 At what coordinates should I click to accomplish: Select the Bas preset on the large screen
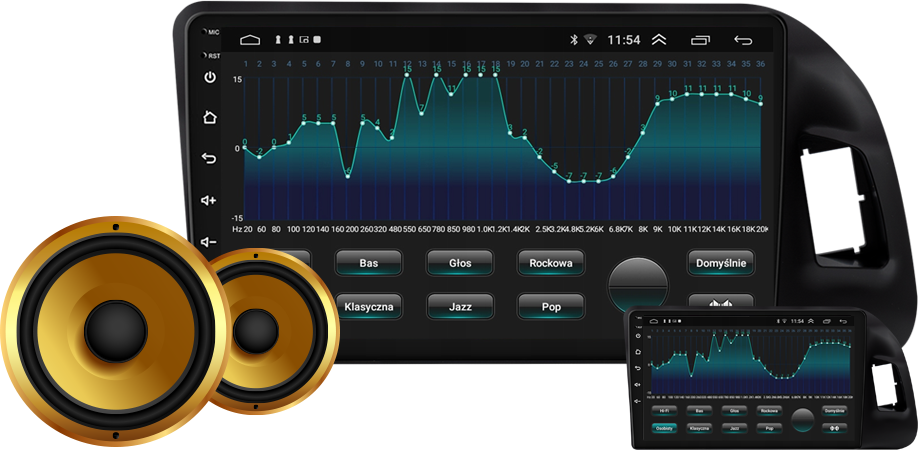click(369, 263)
